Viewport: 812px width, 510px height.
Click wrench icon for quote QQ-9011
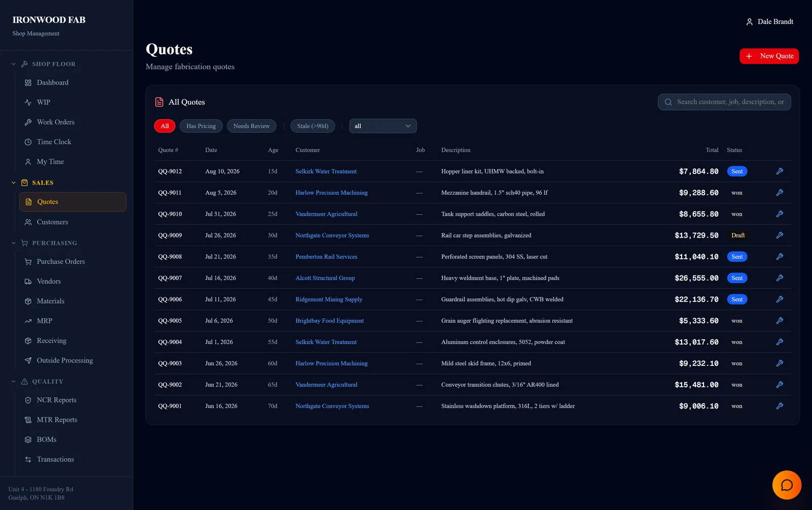pos(780,193)
